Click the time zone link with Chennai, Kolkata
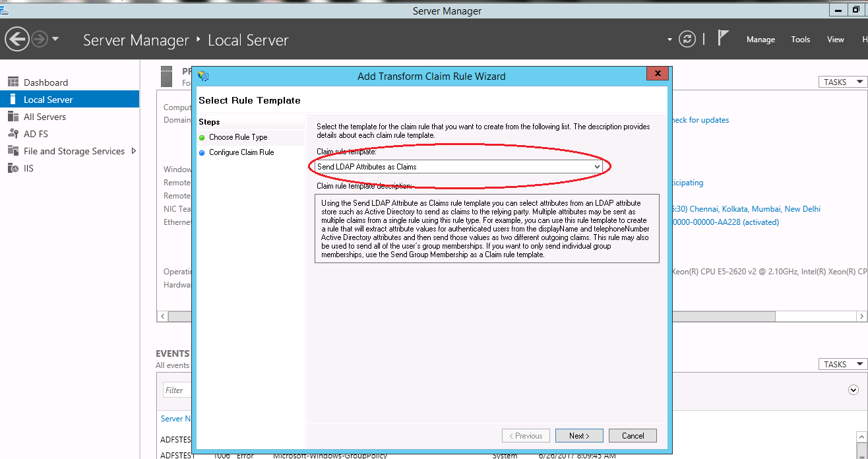The height and width of the screenshot is (459, 868). [745, 209]
